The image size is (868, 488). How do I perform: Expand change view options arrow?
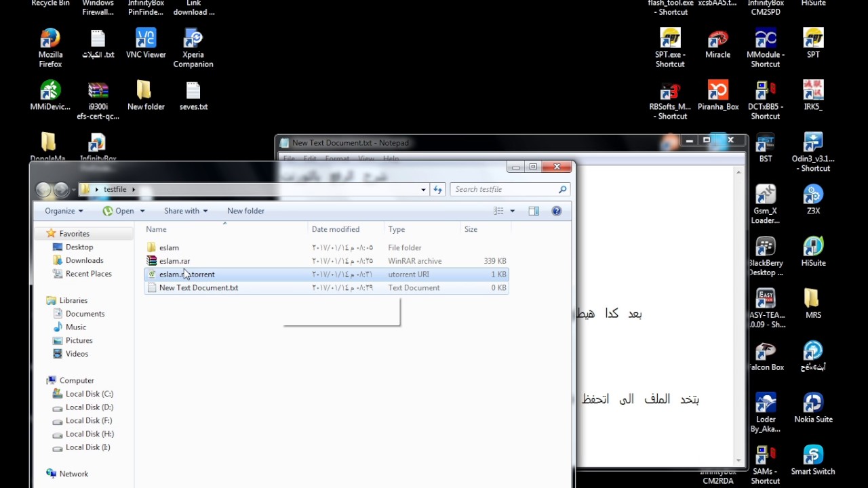[x=512, y=211]
